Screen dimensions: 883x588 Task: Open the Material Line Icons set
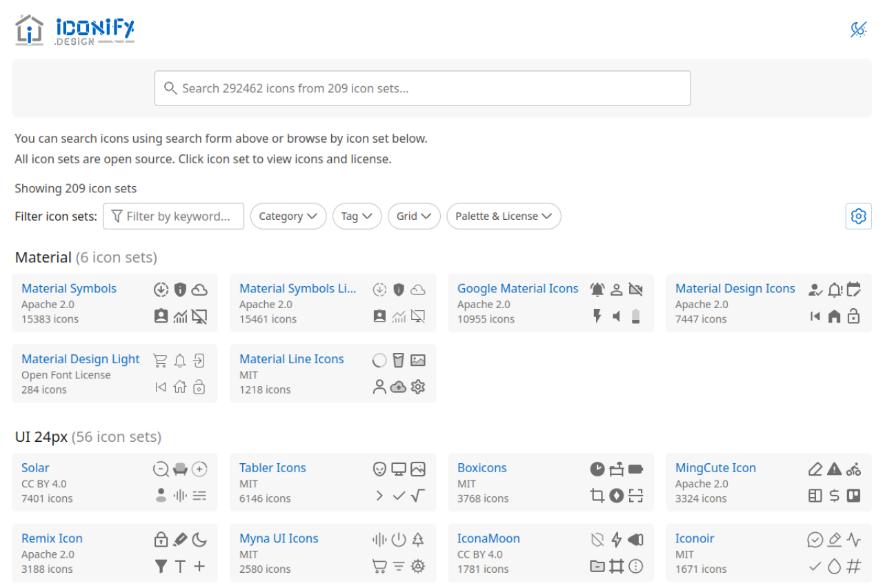[x=291, y=358]
